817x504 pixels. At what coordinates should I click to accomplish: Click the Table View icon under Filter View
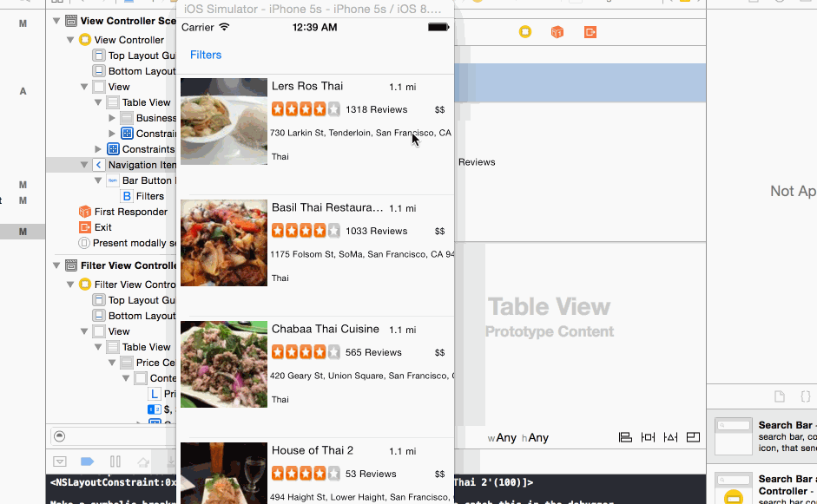[113, 347]
